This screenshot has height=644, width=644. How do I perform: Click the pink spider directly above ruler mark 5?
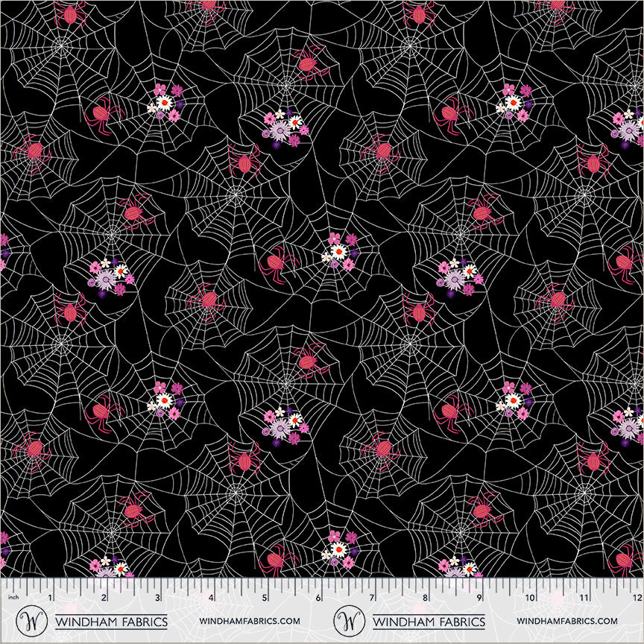click(276, 559)
